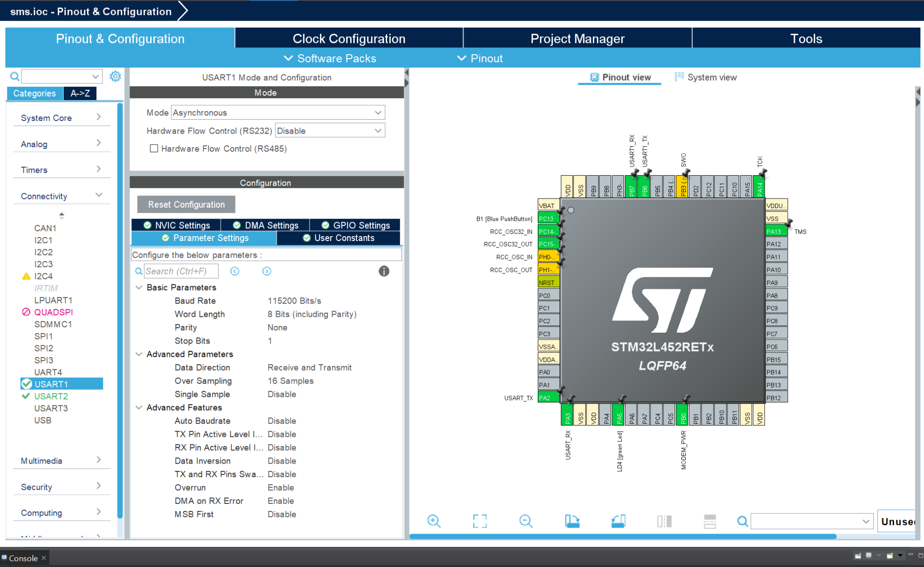Switch to the Clock Configuration tab
This screenshot has width=924, height=567.
(349, 38)
